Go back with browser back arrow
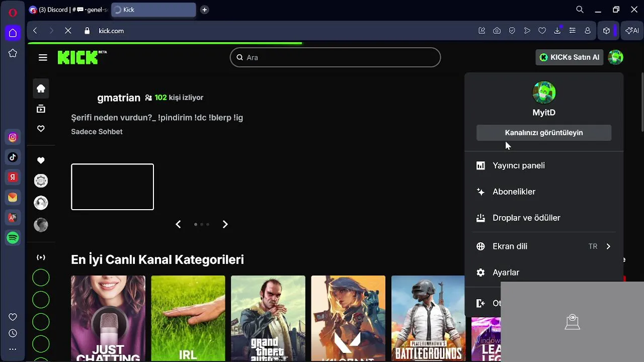 [x=35, y=31]
